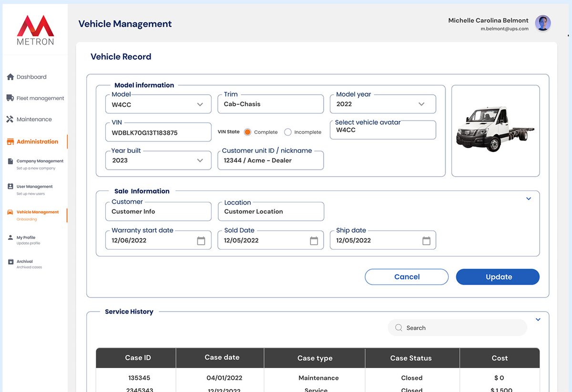
Task: Click the Maintenance tools icon
Action: [10, 119]
